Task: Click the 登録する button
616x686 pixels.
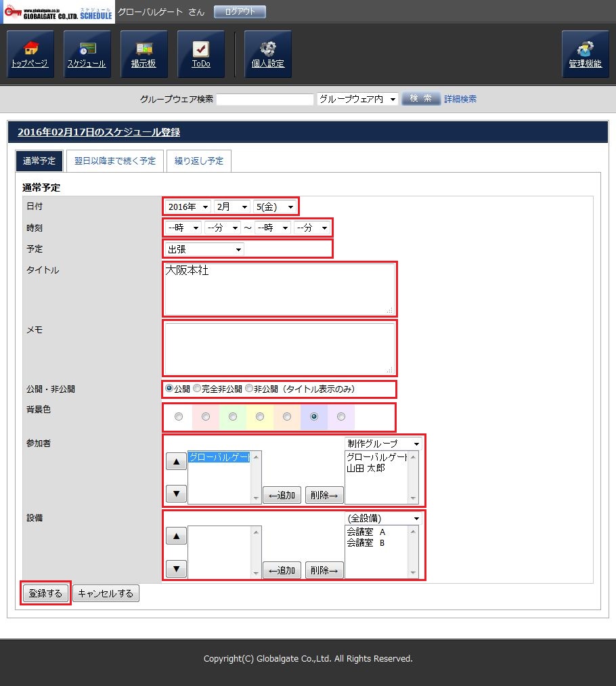Action: point(45,593)
